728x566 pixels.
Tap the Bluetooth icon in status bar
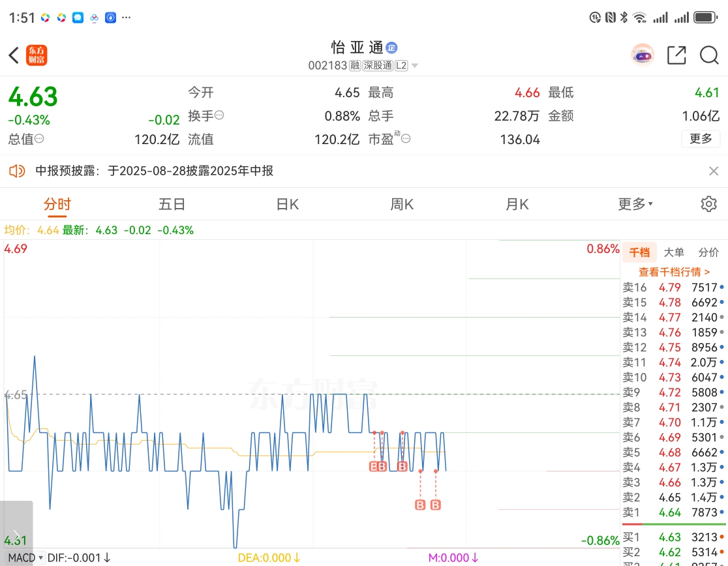coord(624,18)
